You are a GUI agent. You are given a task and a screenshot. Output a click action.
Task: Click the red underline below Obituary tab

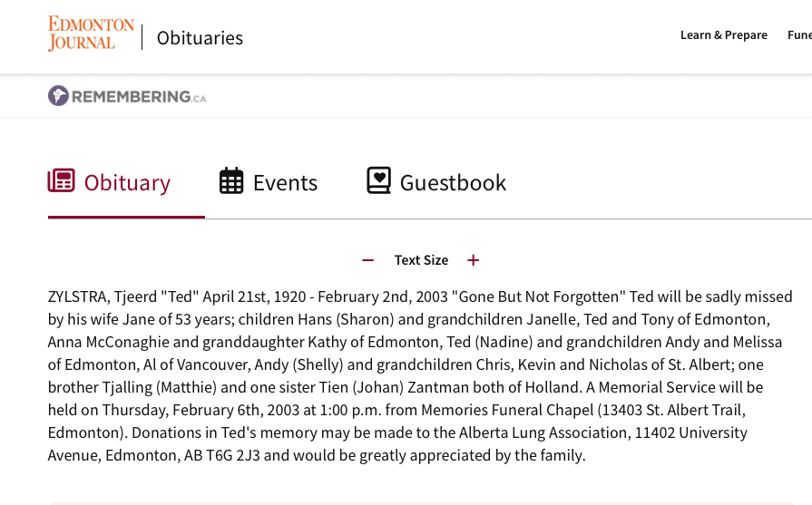126,218
